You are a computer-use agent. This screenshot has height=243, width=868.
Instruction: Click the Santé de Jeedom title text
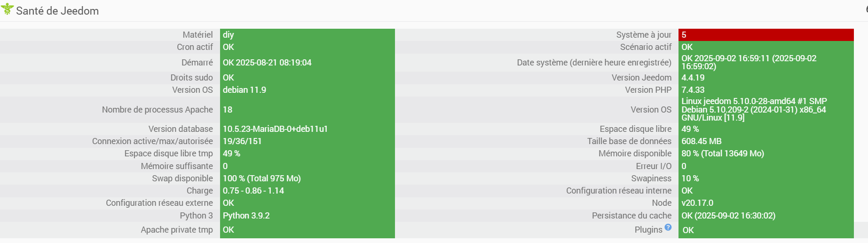coord(57,11)
